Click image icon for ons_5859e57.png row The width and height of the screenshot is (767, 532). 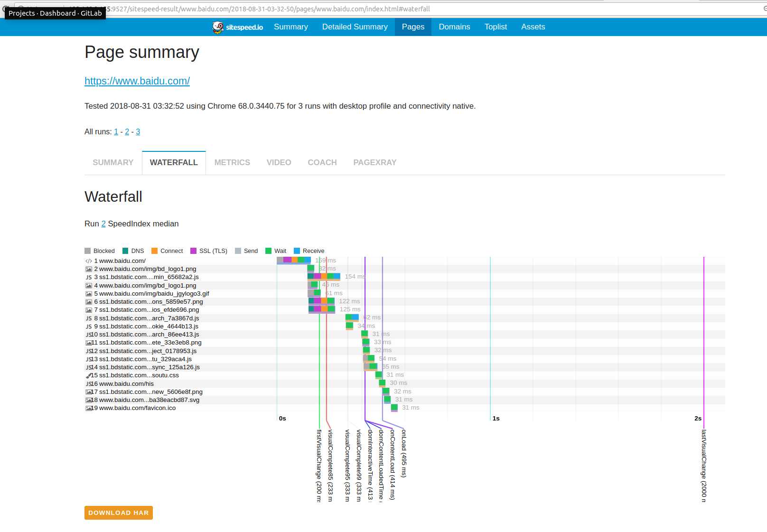(89, 302)
